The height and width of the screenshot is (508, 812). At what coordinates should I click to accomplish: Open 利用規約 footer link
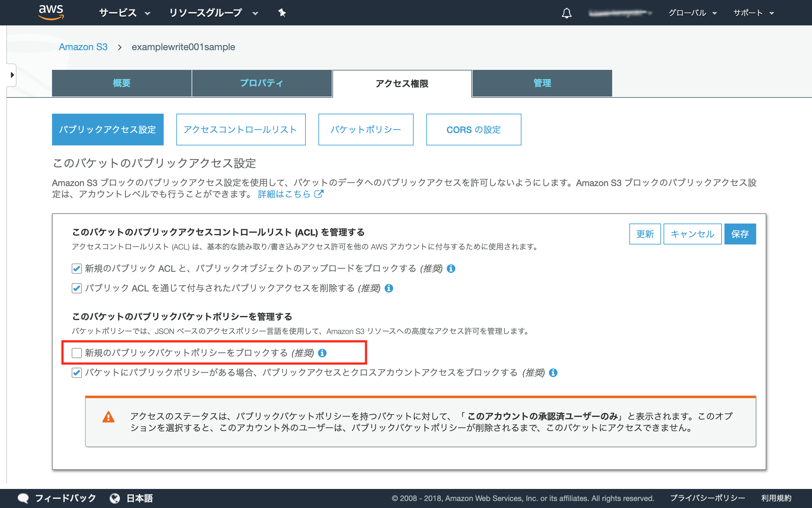click(776, 498)
